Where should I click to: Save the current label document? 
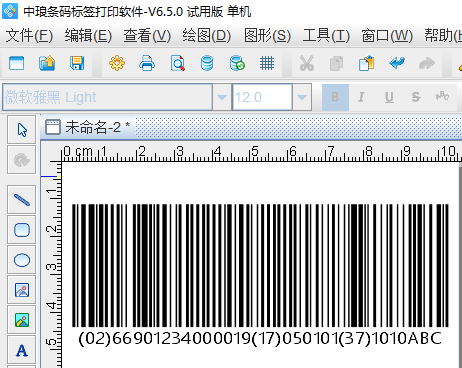pos(77,63)
